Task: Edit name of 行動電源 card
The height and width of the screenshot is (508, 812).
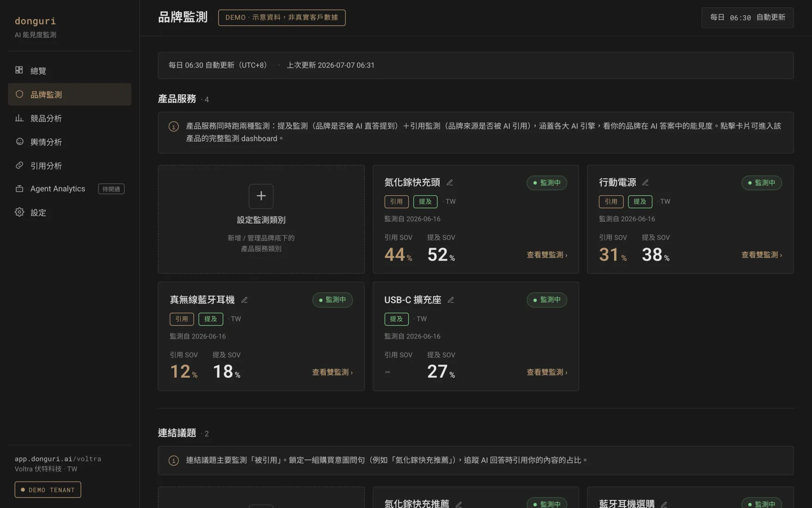Action: tap(645, 182)
